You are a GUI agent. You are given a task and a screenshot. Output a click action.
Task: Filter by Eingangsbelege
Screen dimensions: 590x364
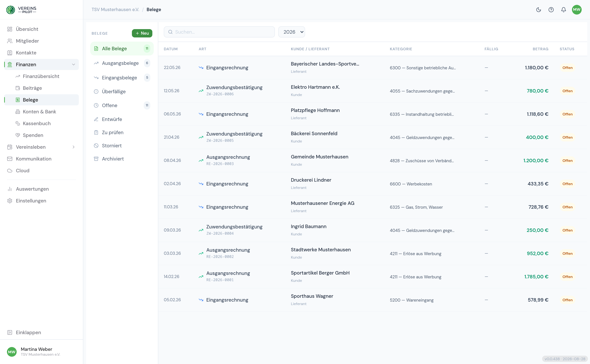(x=122, y=78)
